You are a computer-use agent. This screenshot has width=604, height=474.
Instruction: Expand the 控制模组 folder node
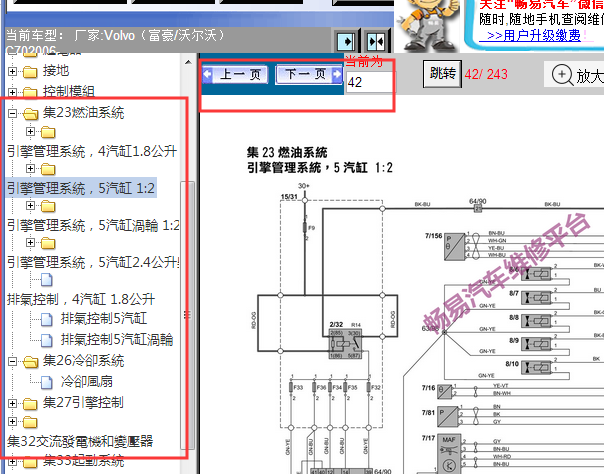coord(12,92)
